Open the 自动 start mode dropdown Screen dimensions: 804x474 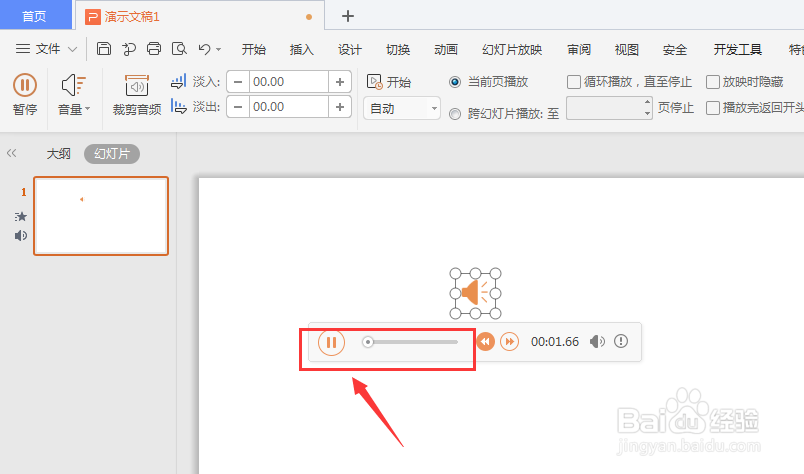[401, 108]
